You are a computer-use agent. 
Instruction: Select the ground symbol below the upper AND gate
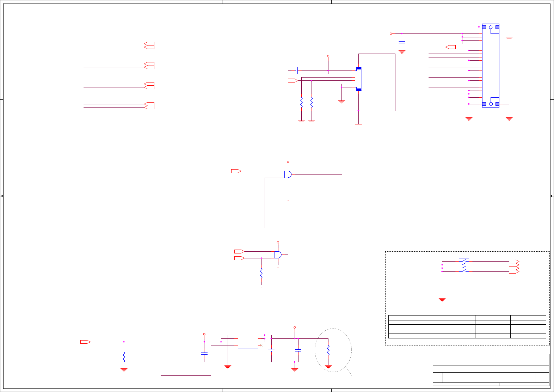click(288, 200)
